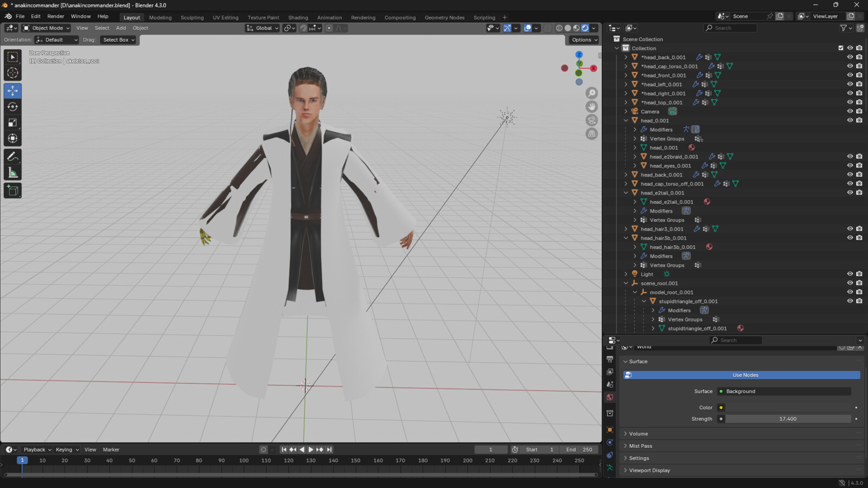
Task: Disable rendering for scene_root.001 camera icon
Action: tap(859, 283)
